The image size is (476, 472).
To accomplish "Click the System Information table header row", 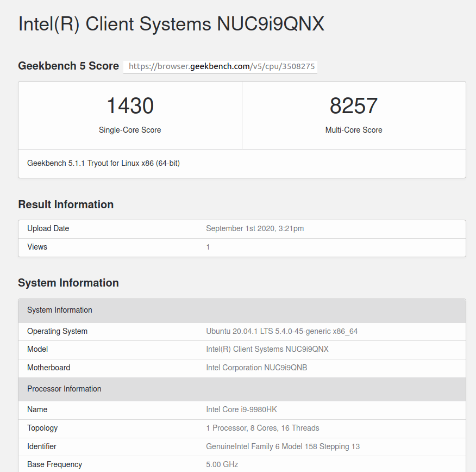I will [242, 310].
